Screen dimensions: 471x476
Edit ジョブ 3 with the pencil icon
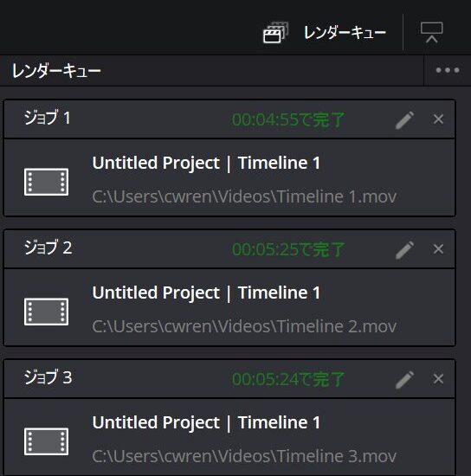pyautogui.click(x=405, y=379)
